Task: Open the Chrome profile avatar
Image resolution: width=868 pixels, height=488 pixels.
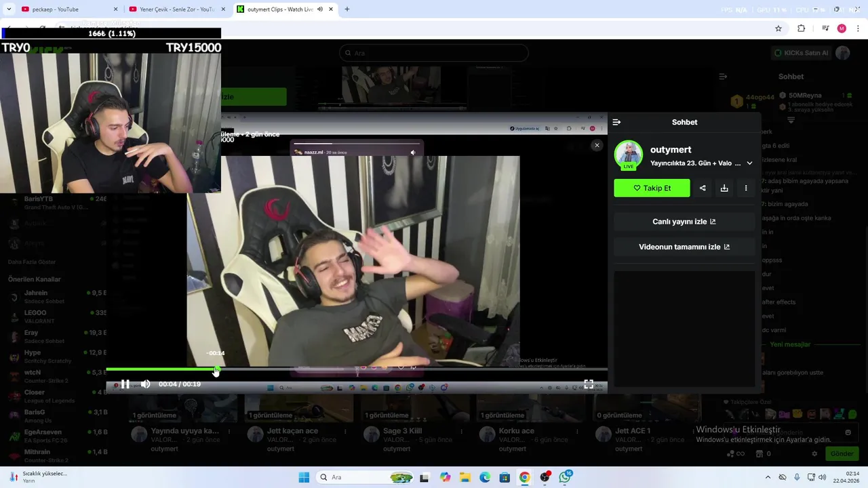Action: tap(842, 28)
